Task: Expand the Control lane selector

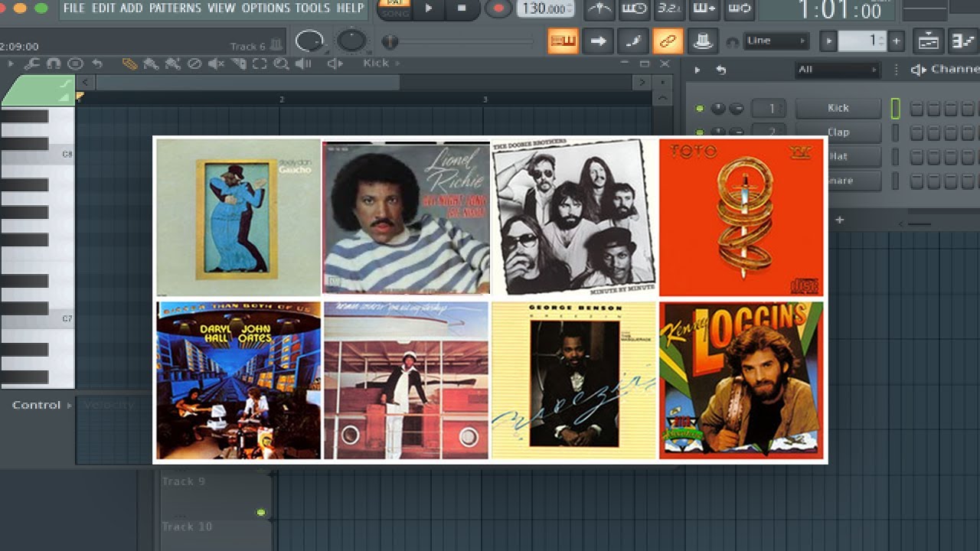Action: point(42,406)
